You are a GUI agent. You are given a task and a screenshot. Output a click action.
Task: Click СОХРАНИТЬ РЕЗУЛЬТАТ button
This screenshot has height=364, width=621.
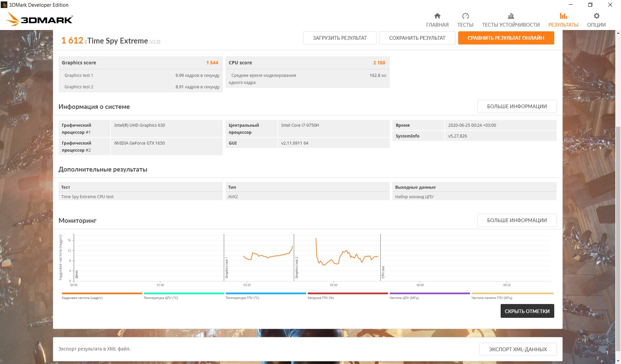click(x=417, y=38)
